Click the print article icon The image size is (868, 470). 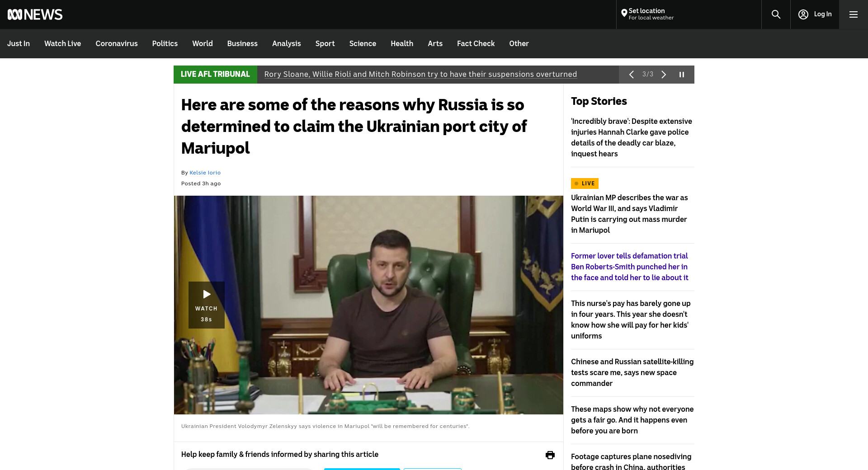click(x=550, y=455)
